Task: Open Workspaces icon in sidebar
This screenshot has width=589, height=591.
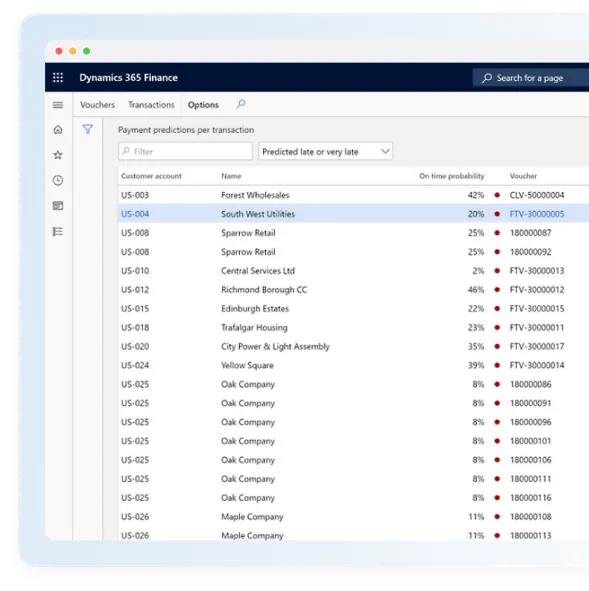Action: (58, 206)
